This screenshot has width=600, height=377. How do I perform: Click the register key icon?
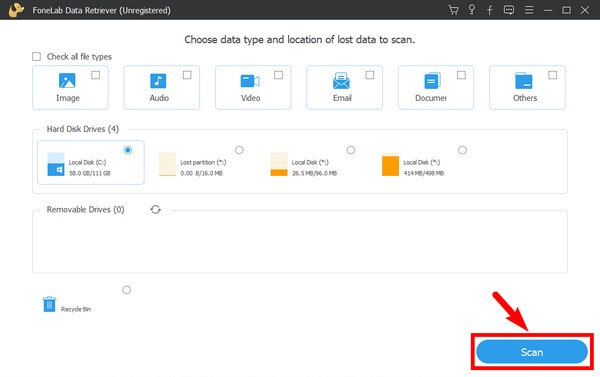[x=472, y=10]
